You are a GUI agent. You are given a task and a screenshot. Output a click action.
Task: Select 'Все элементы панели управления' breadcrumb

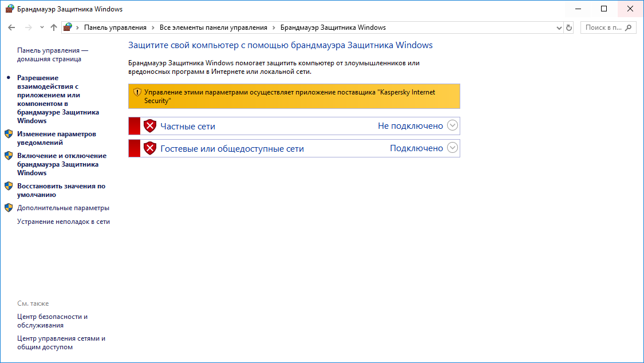tap(213, 27)
